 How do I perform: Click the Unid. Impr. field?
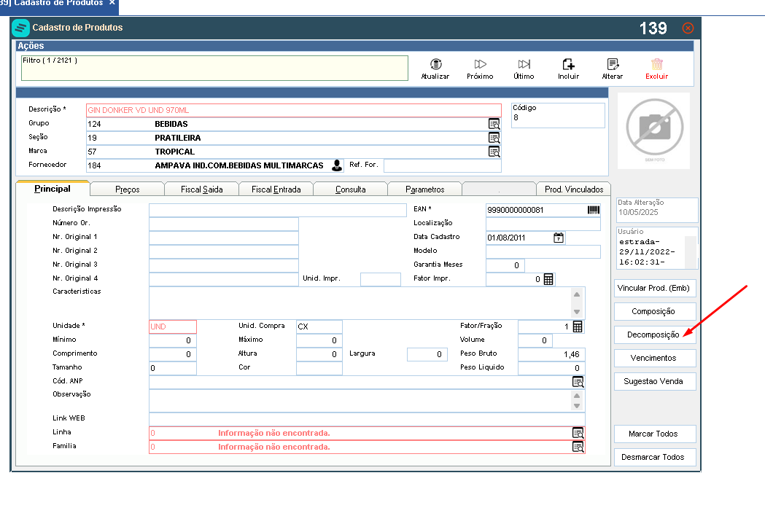tap(381, 279)
